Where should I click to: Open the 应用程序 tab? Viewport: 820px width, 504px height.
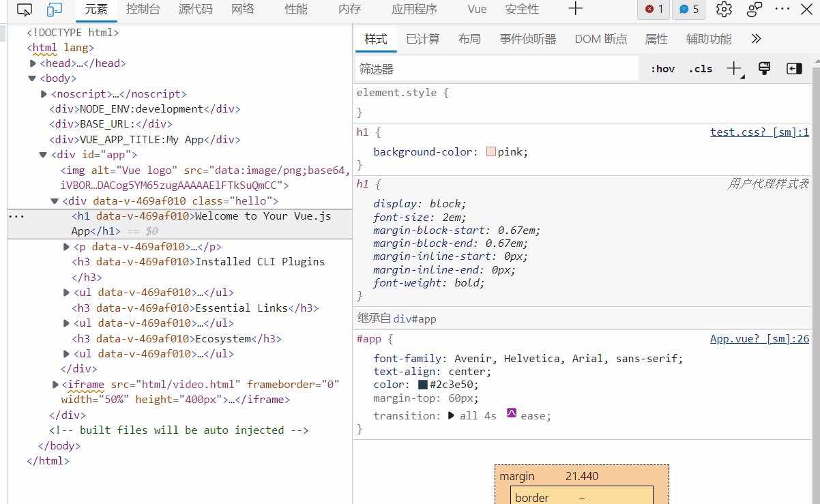(x=414, y=10)
